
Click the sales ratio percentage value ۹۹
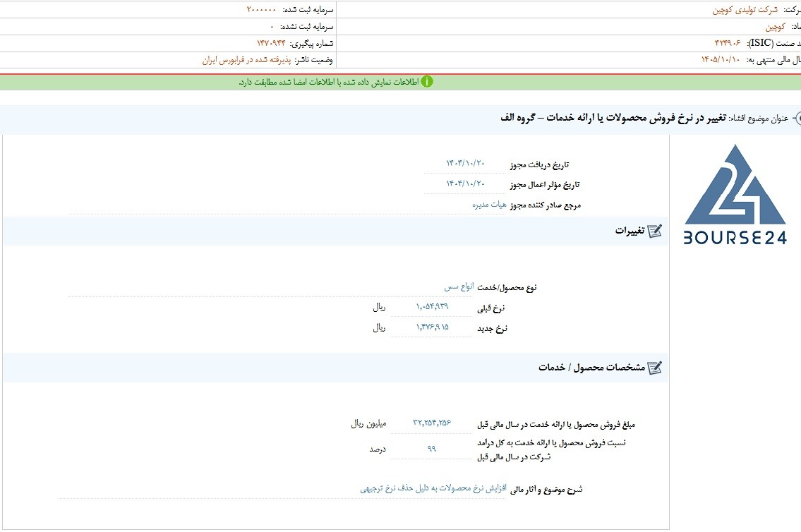click(x=432, y=449)
